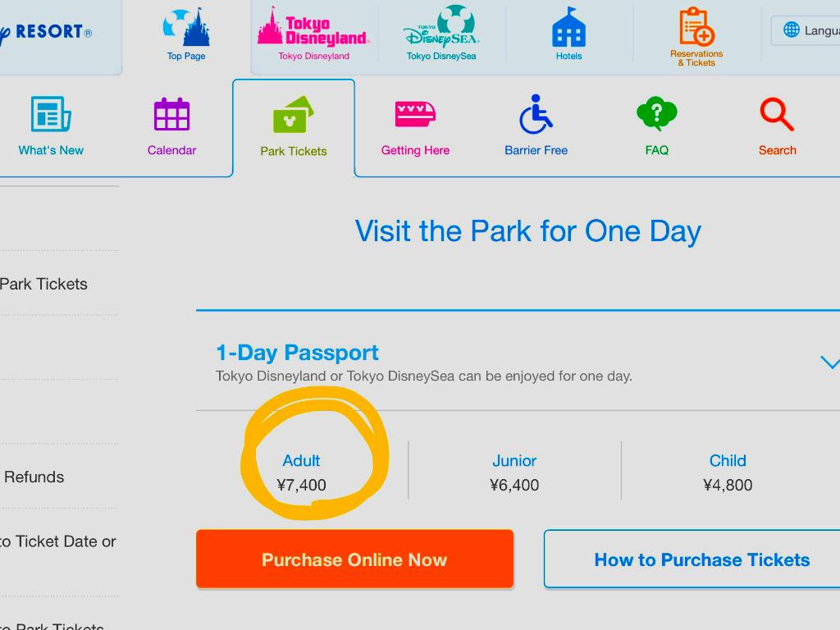Click the red Search magnifier icon
The image size is (840, 630).
click(x=777, y=115)
